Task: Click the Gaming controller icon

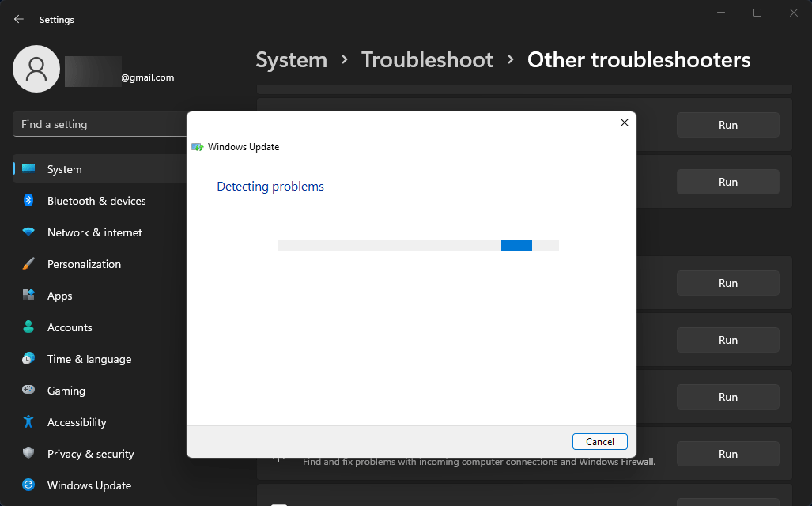Action: pos(28,390)
